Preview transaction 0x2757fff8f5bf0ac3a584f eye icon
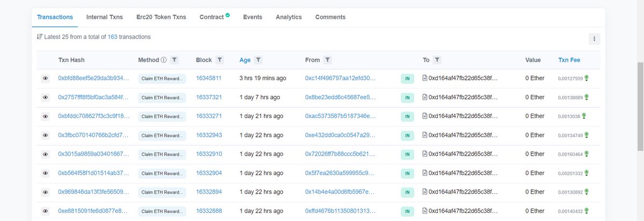Screen dimensions: 644x221 46,98
